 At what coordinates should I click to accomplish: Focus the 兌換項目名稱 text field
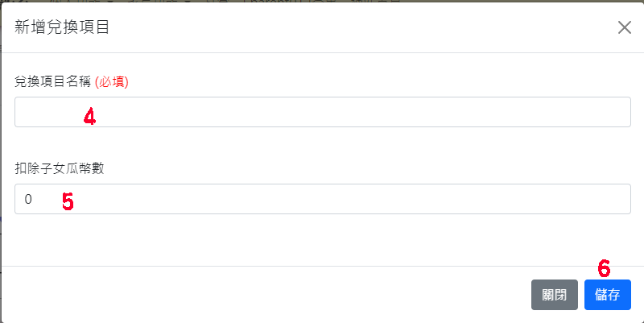click(323, 112)
